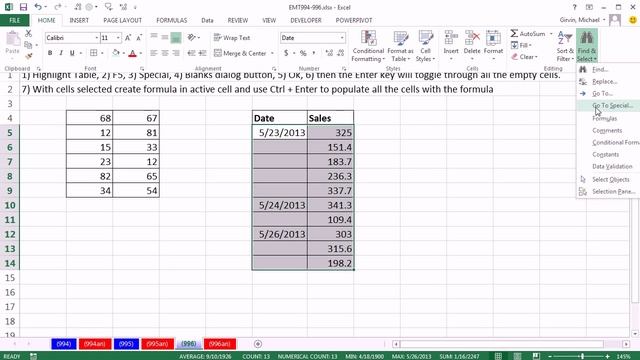This screenshot has height=360, width=640.
Task: Open Conditional Formatting menu
Action: (368, 46)
